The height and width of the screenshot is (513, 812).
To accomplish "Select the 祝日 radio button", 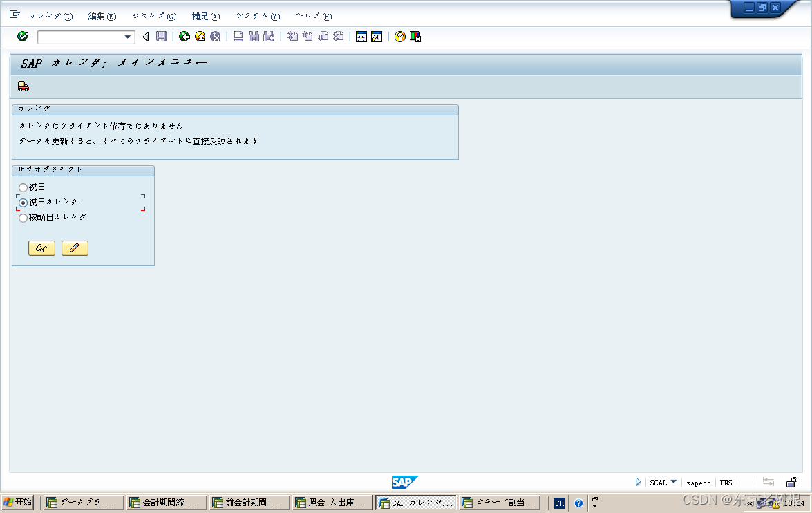I will 23,187.
